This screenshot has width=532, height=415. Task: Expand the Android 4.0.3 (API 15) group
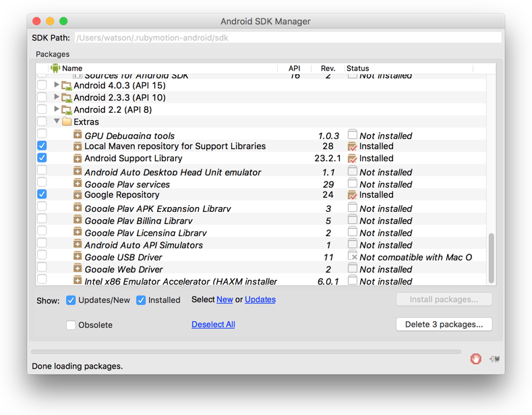[57, 85]
